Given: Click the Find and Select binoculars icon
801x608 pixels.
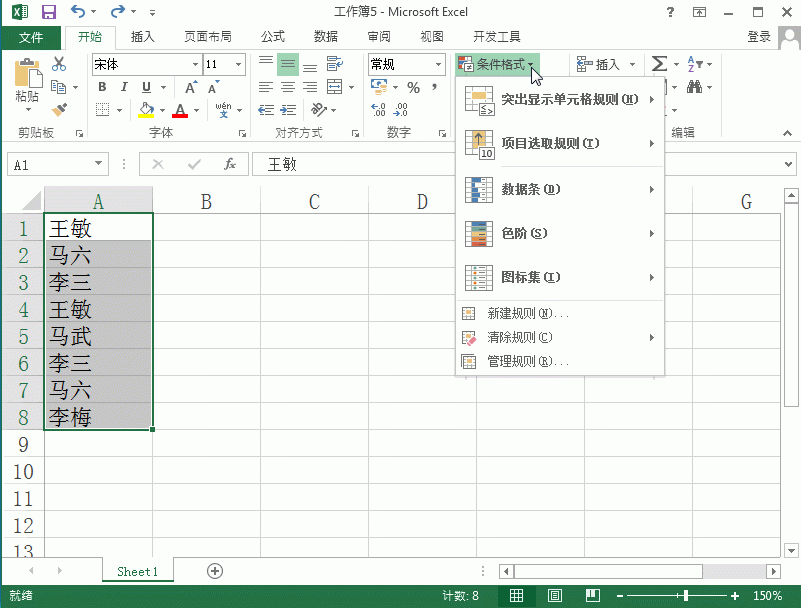Looking at the screenshot, I should (695, 87).
